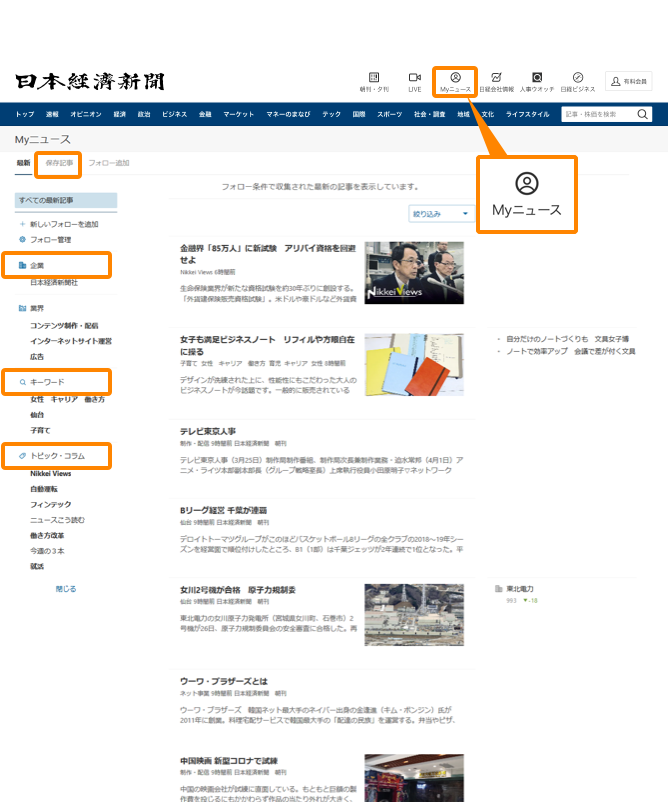Screen dimensions: 668x802
Task: Click the 記事・株価を検索 search field
Action: pos(597,114)
